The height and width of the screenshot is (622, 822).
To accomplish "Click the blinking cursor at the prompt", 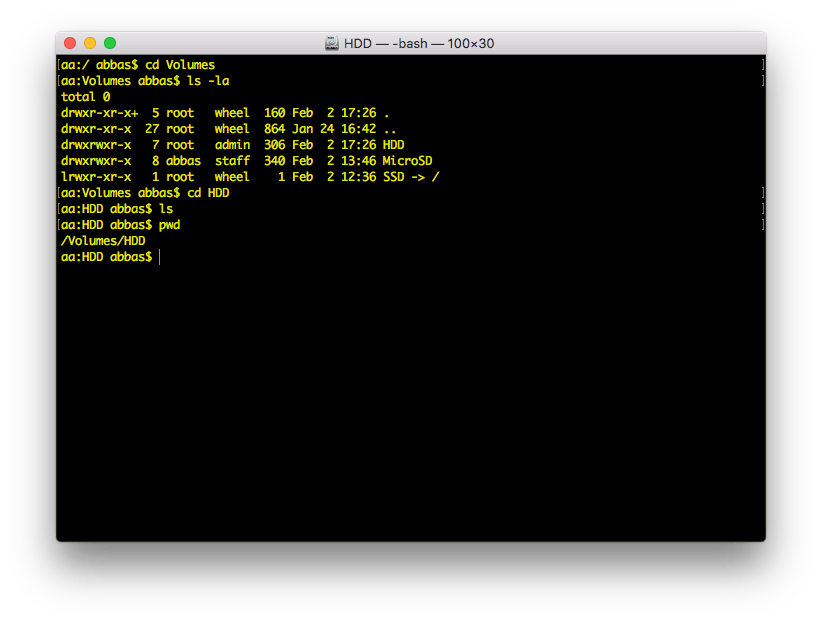I will click(160, 256).
